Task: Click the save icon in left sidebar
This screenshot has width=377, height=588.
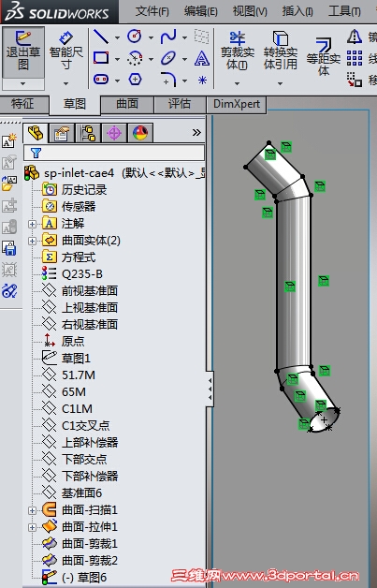Action: pos(9,248)
